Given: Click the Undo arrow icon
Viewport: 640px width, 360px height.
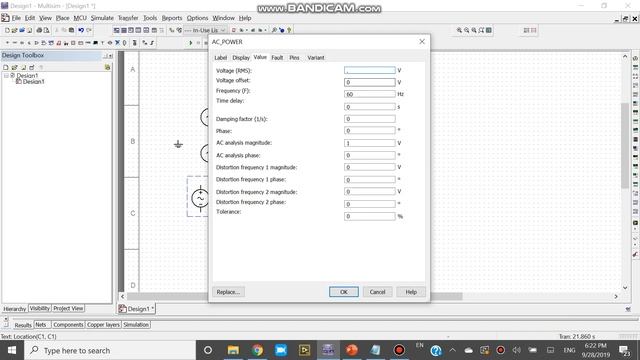Looking at the screenshot, I should pos(81,30).
